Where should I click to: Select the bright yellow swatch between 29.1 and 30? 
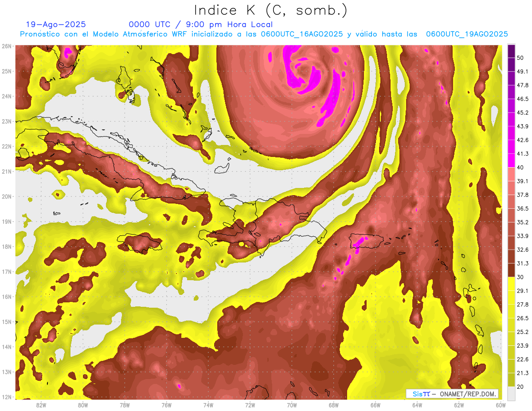coord(512,284)
